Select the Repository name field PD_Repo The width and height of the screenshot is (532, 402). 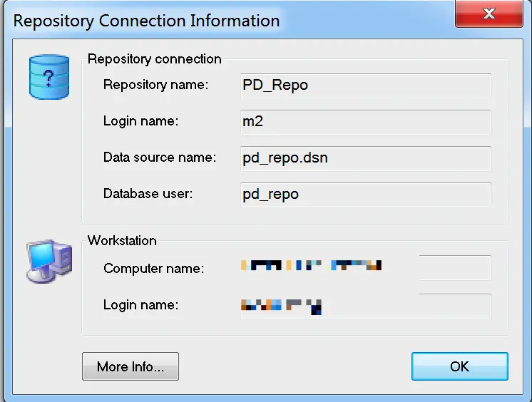point(365,86)
